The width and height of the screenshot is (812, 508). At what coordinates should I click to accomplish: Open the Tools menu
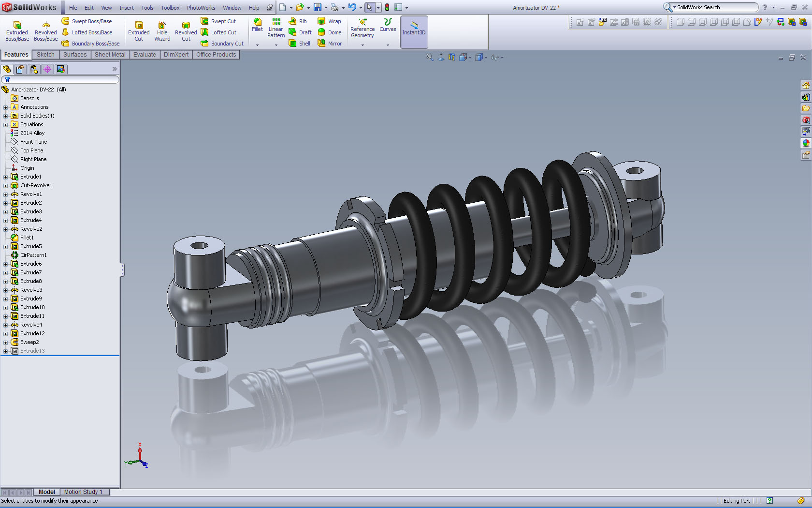[147, 8]
